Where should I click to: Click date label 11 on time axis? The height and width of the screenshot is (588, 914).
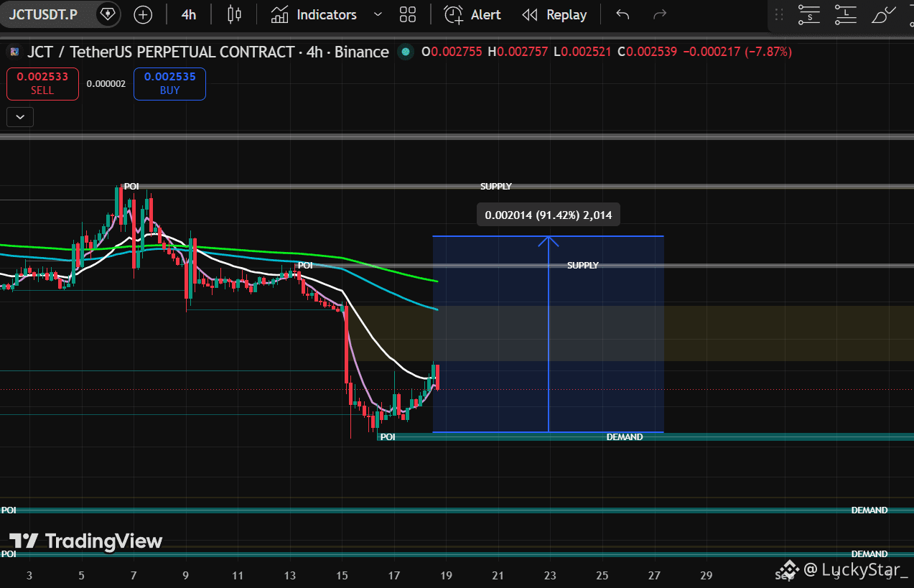tap(238, 575)
